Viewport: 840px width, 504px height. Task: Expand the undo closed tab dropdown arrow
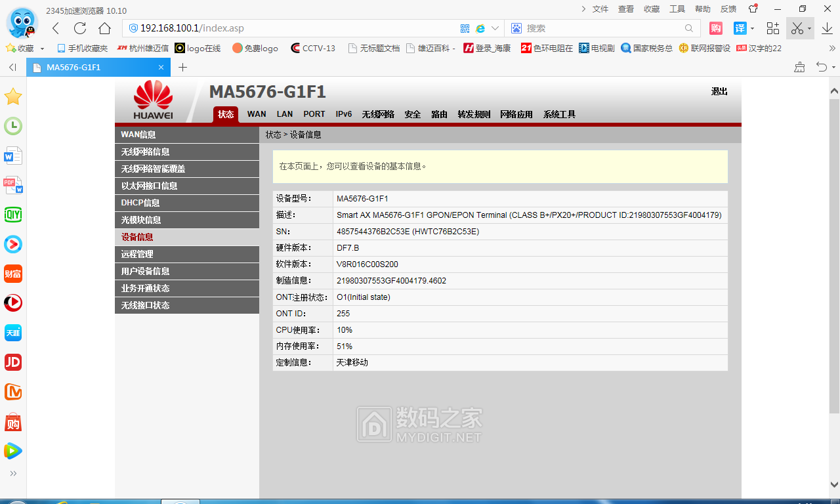(833, 68)
